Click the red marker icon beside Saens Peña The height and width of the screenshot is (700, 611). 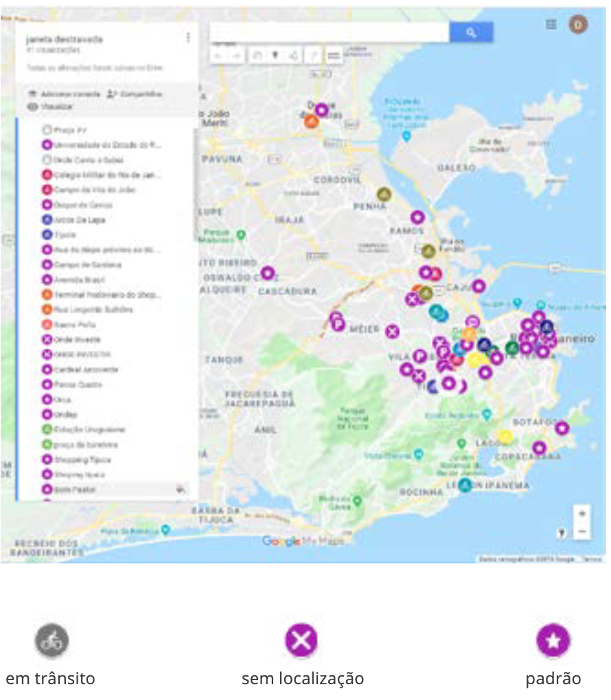click(x=47, y=325)
